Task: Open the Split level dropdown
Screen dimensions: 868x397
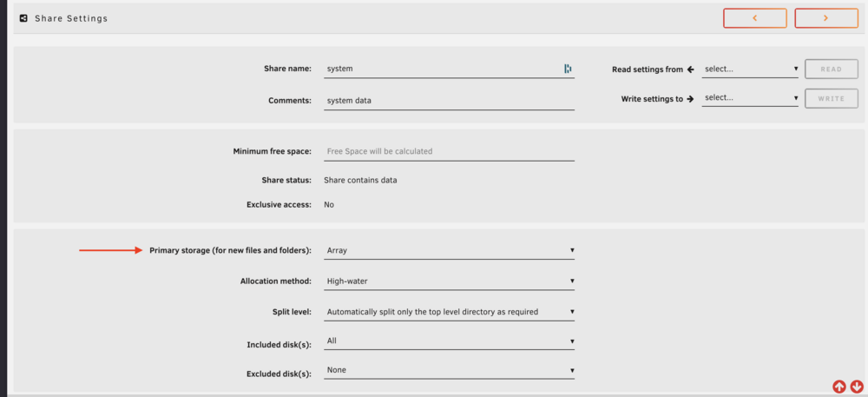Action: [x=449, y=312]
